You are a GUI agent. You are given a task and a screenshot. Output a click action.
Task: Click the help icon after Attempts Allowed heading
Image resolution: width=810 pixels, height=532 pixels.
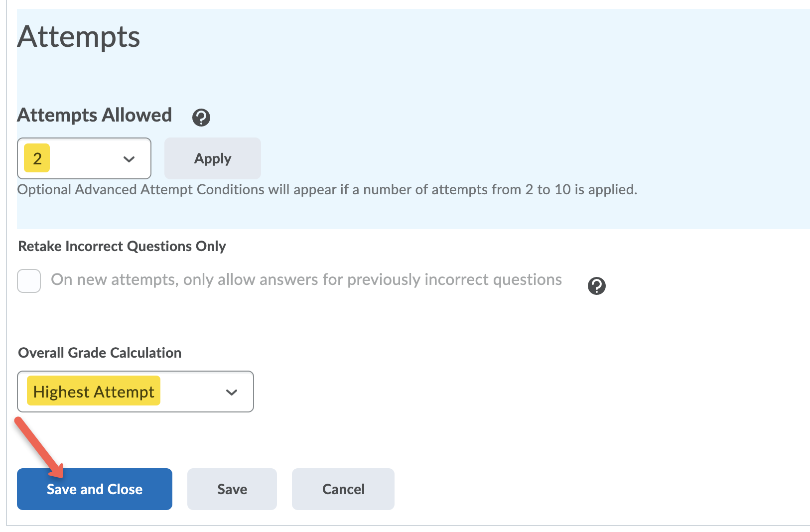click(201, 118)
